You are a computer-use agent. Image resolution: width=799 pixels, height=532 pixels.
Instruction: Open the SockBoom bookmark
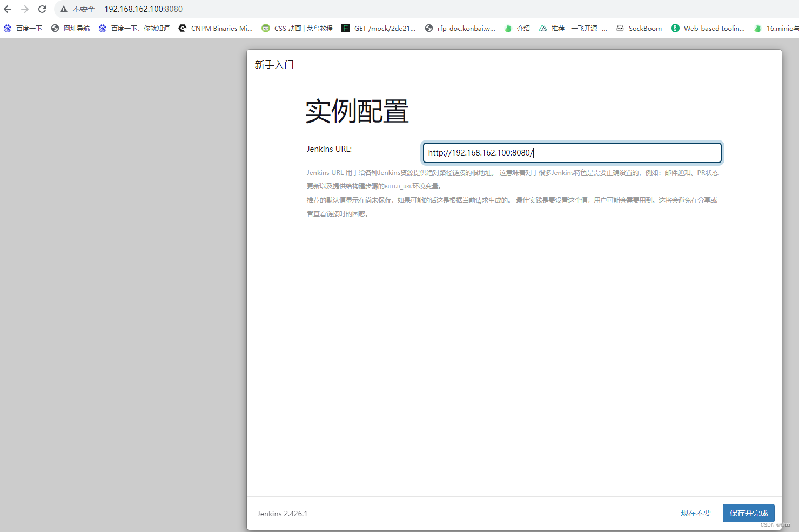click(639, 28)
